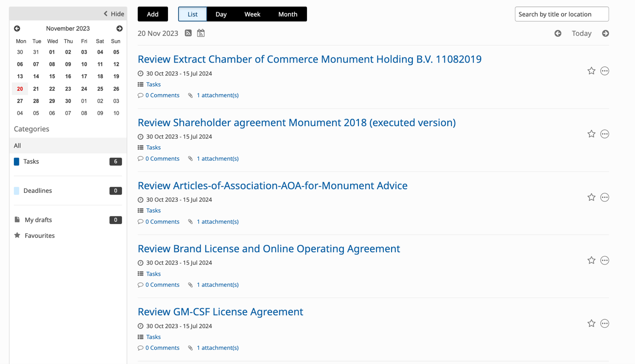
Task: Open Review Brand License and Online Operating Agreement
Action: pyautogui.click(x=269, y=248)
